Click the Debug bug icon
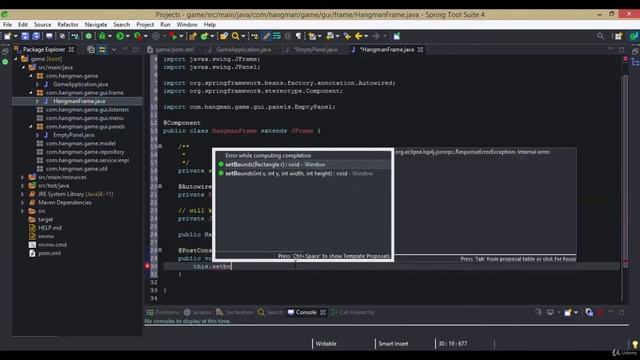Viewport: 640px width, 360px height. click(102, 36)
